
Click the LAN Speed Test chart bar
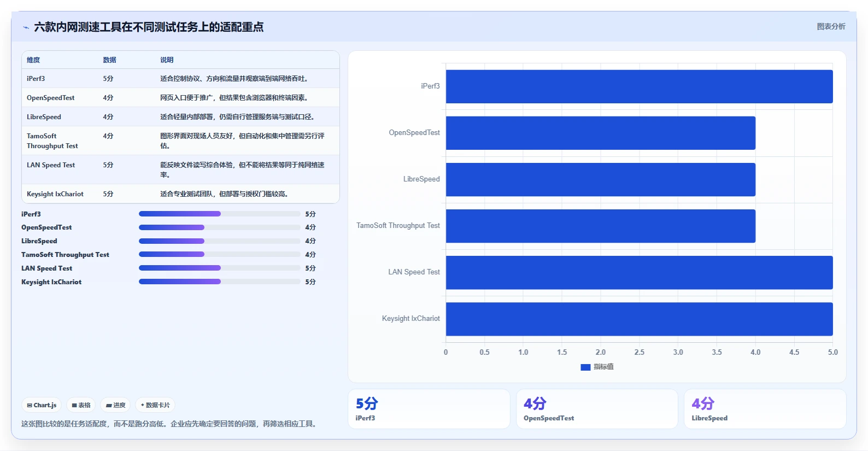point(639,272)
